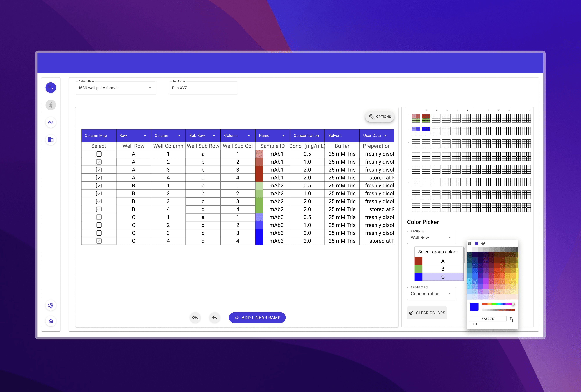Click the building grid sidebar icon
Screen dimensions: 581x392
(51, 140)
